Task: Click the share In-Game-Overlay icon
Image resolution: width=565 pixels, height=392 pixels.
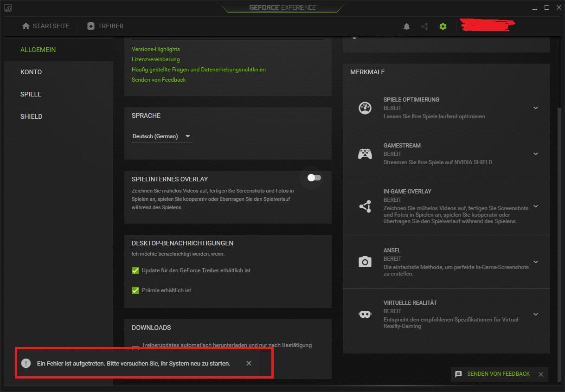Action: pyautogui.click(x=365, y=206)
